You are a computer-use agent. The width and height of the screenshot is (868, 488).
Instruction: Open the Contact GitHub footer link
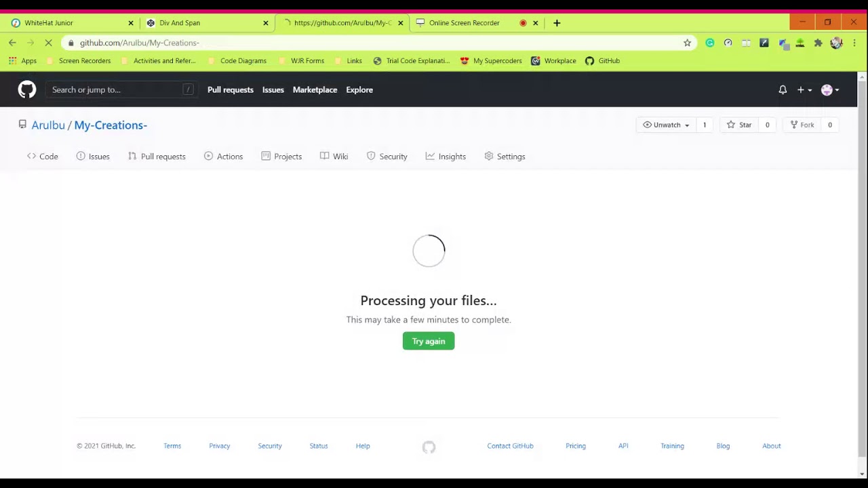point(510,446)
